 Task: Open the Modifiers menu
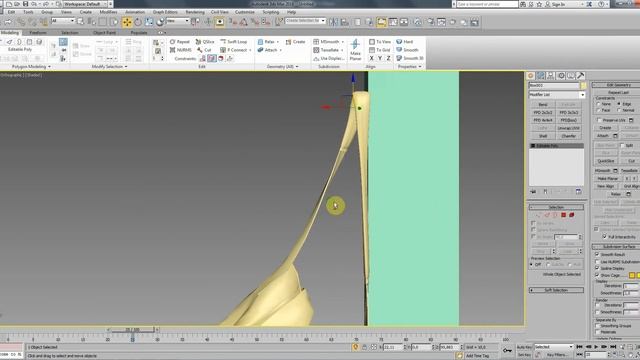pos(108,12)
